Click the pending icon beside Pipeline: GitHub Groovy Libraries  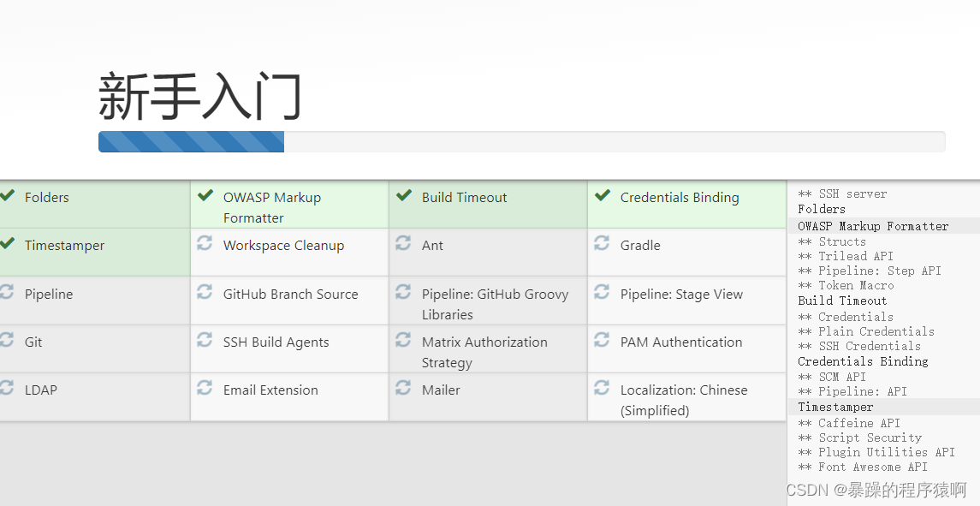coord(403,291)
